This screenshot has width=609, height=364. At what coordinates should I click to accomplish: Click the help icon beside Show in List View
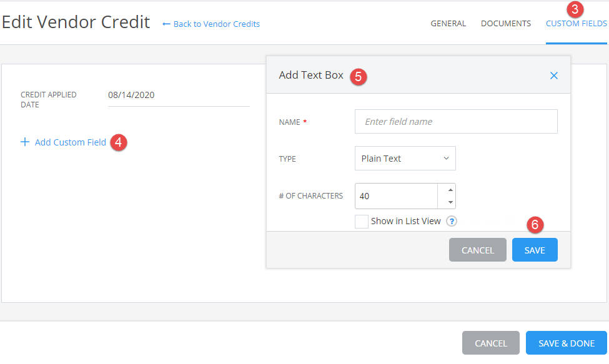(x=452, y=221)
